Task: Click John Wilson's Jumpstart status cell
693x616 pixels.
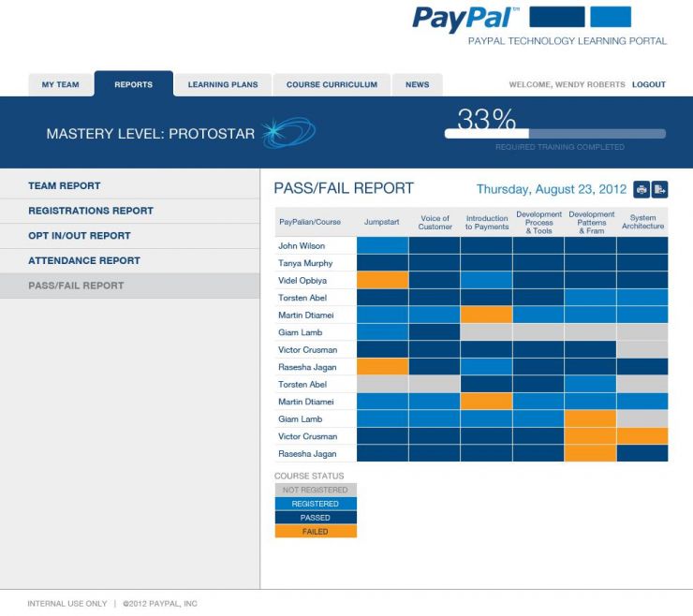Action: pos(383,245)
